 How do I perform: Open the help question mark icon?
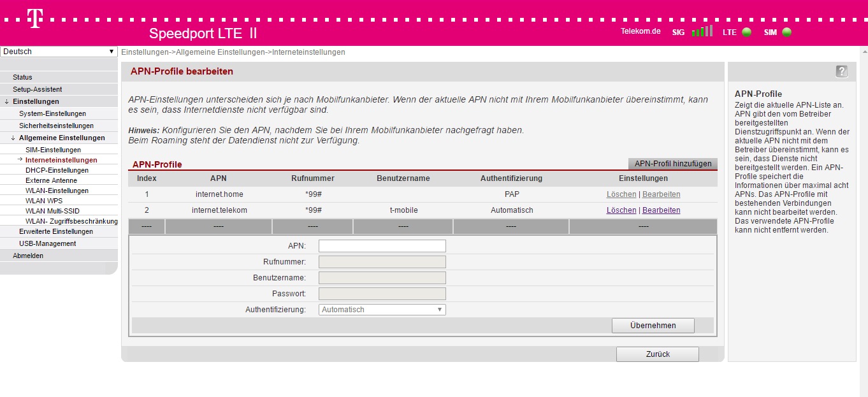842,71
